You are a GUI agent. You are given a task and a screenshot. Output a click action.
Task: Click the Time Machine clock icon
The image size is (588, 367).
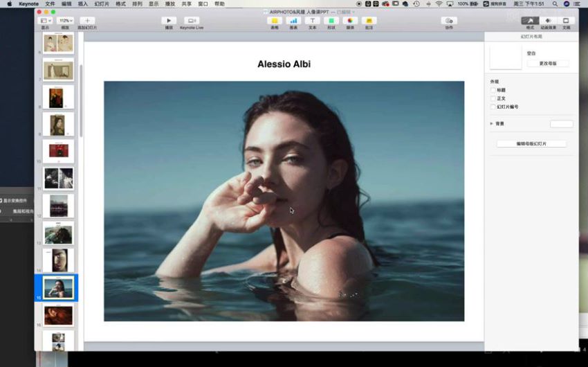tap(416, 3)
